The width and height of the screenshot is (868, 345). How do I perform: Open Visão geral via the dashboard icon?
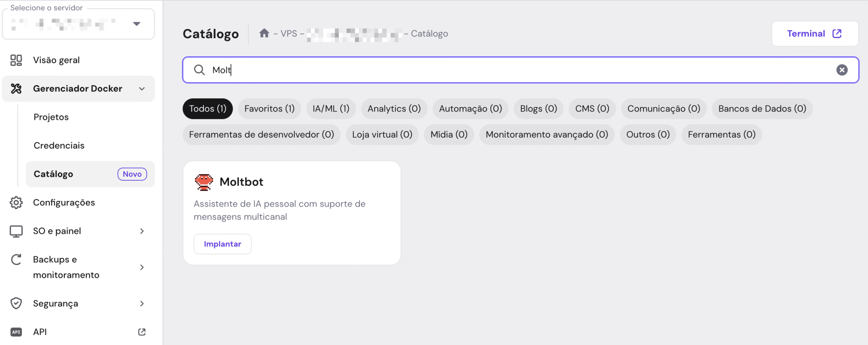(16, 60)
